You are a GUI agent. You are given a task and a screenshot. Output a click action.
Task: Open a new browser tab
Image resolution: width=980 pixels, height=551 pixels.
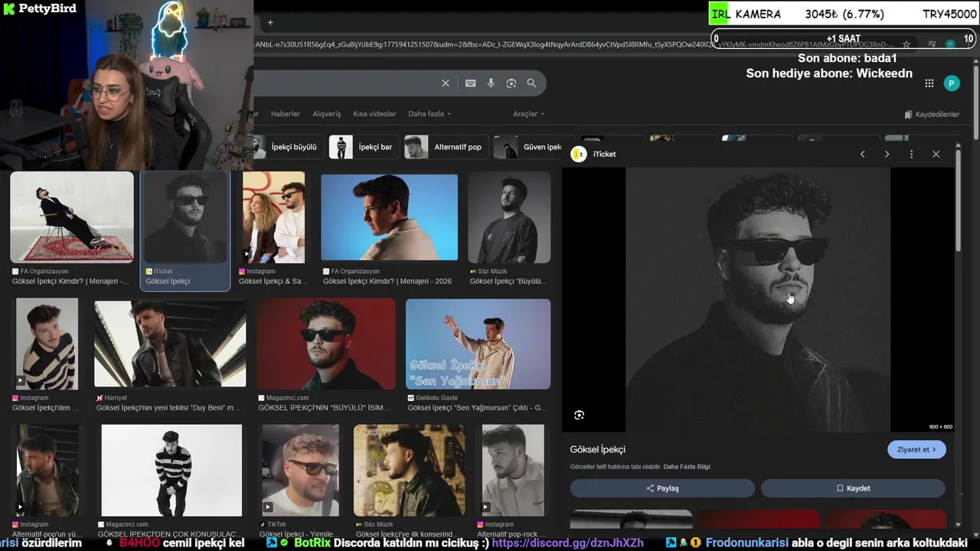click(x=270, y=22)
